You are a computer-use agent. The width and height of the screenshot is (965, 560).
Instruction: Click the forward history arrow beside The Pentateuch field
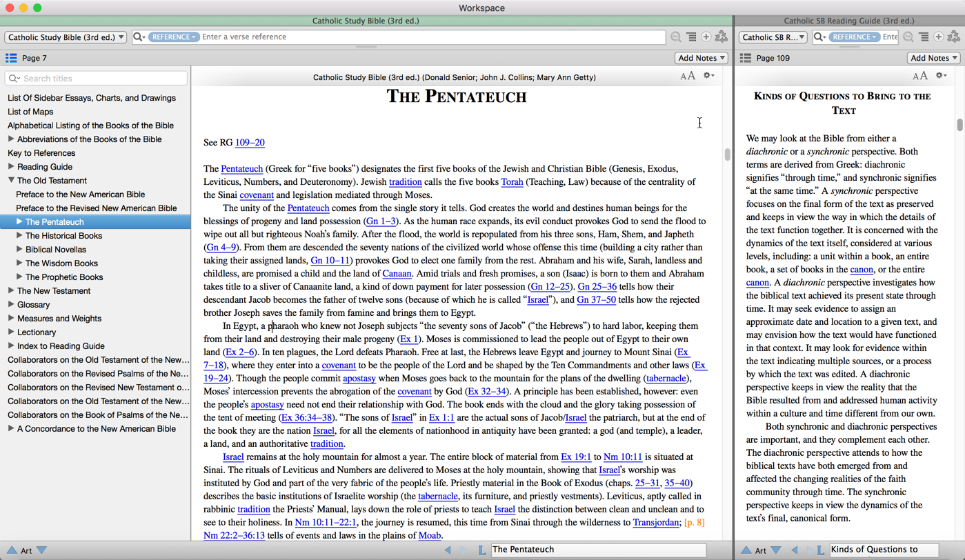pos(463,550)
